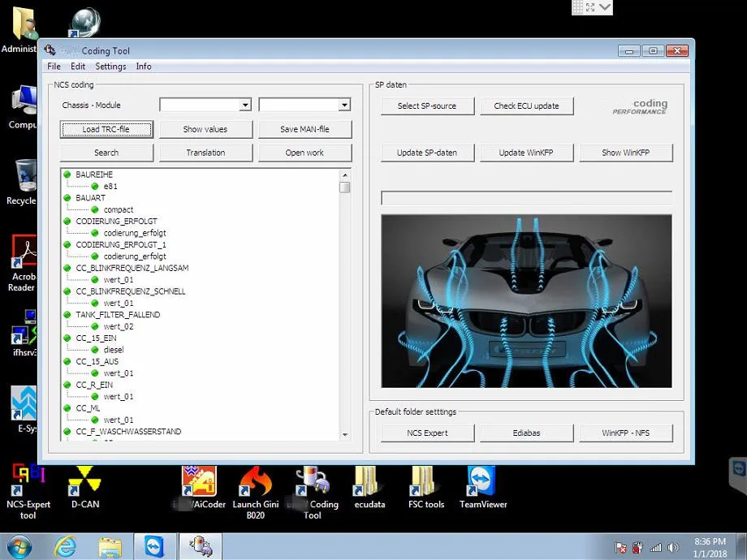Click the network signal tray icon
Screen dimensions: 747x560
pyautogui.click(x=656, y=548)
